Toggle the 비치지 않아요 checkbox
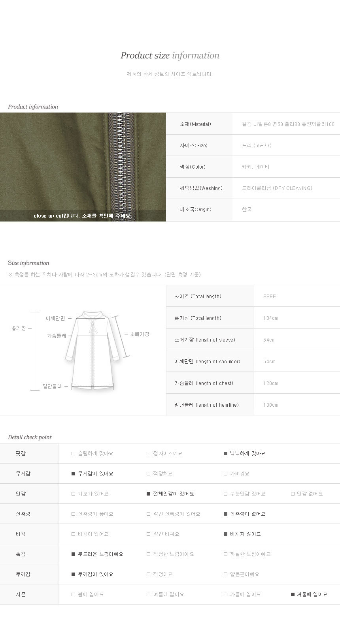 pos(226,534)
